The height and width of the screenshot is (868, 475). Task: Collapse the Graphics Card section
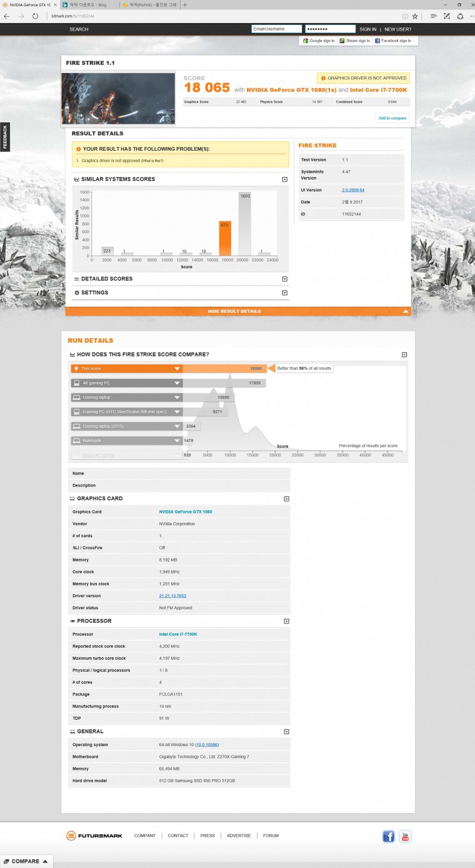(x=286, y=499)
